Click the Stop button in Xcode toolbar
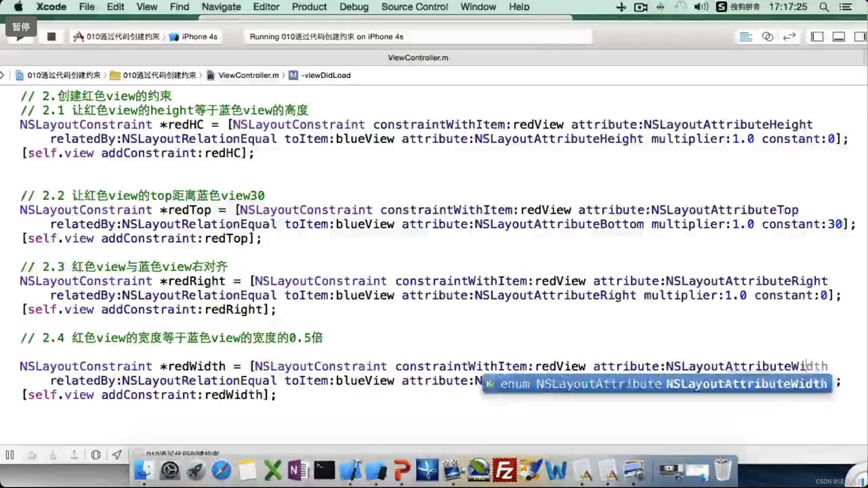Viewport: 868px width, 488px height. point(51,37)
